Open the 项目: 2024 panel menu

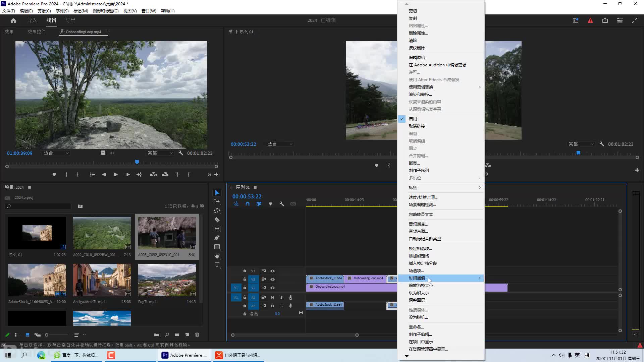(30, 187)
